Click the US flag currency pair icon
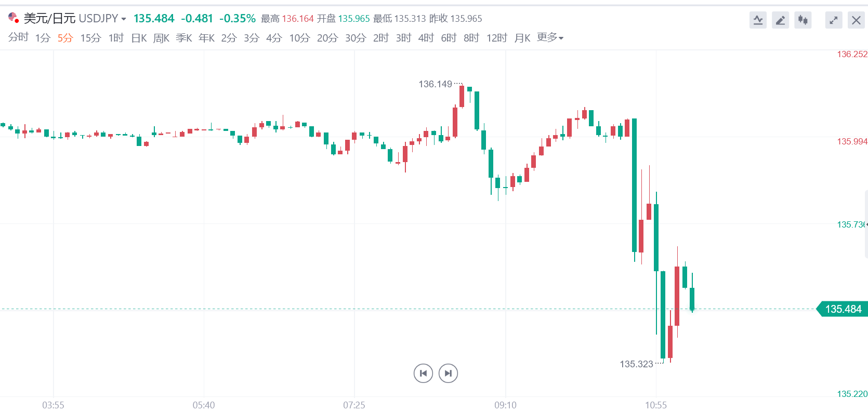Viewport: 868px width, 412px height. (x=14, y=18)
